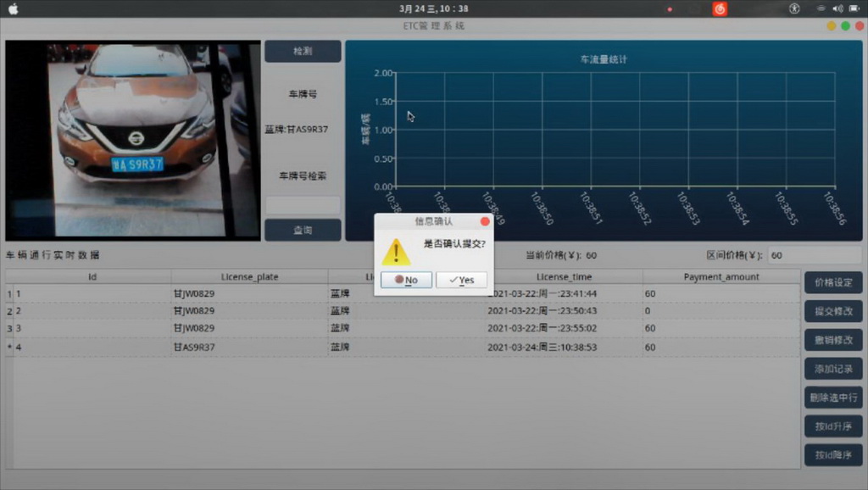Open the accessibility icon in the top bar
The height and width of the screenshot is (490, 868).
coord(794,8)
